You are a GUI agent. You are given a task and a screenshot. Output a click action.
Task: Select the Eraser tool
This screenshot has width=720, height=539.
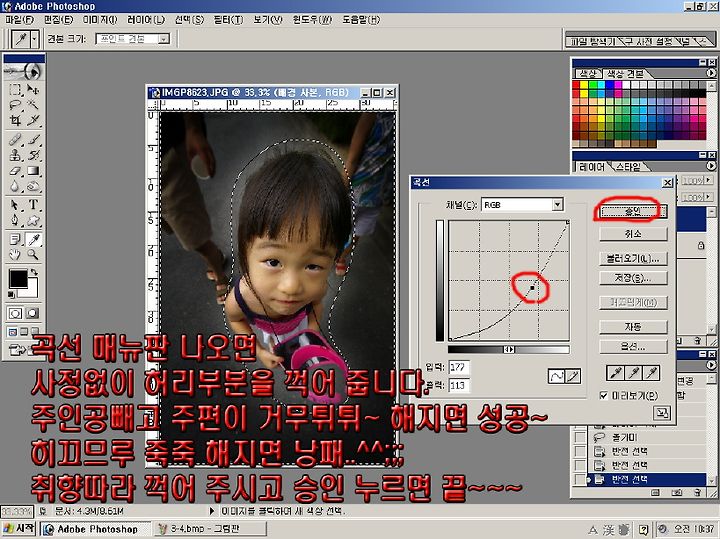click(15, 171)
